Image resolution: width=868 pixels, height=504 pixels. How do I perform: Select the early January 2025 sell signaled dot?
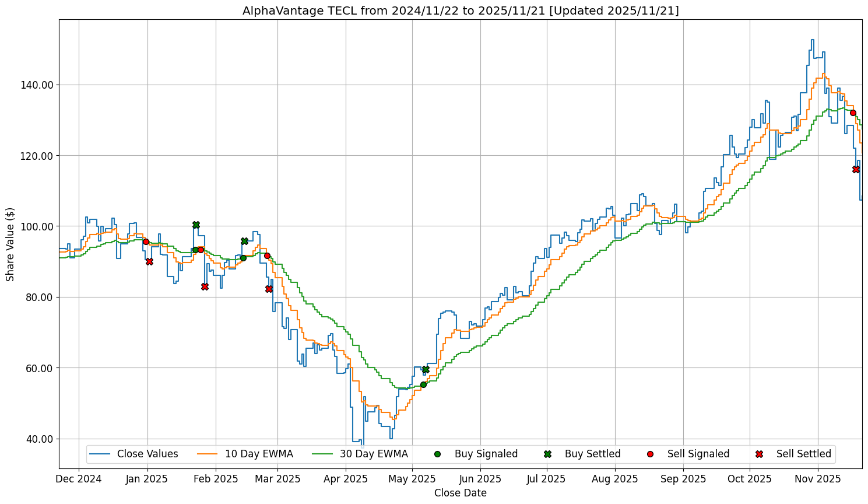coord(146,242)
